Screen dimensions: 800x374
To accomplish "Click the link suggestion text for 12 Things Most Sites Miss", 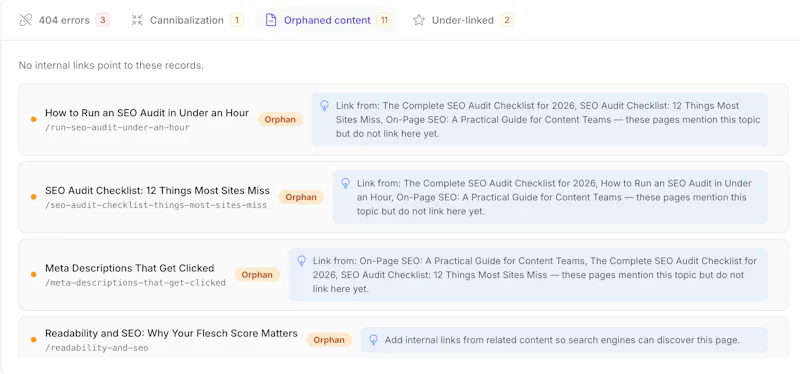I will (x=555, y=197).
